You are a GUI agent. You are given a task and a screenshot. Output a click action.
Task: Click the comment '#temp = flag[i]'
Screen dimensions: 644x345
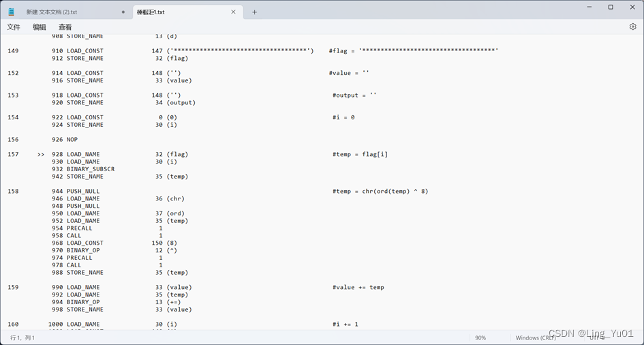coord(361,154)
